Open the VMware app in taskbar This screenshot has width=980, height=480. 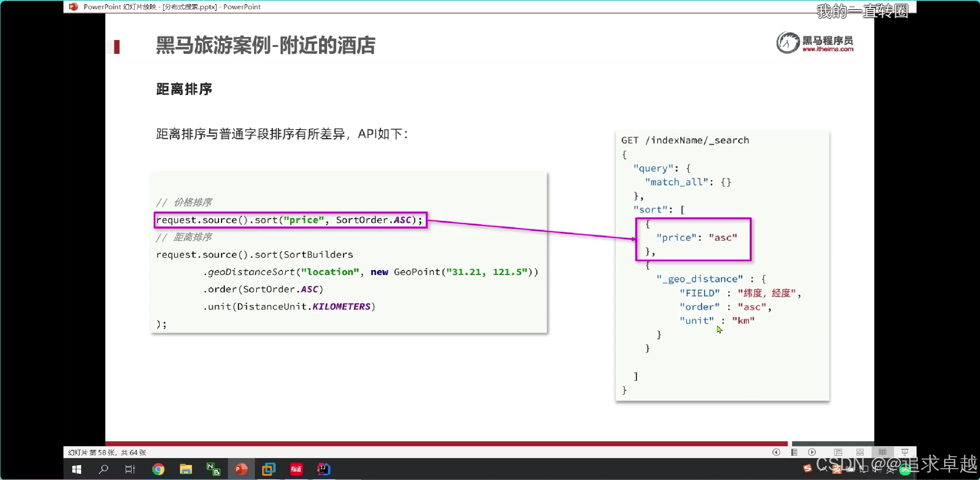(268, 469)
